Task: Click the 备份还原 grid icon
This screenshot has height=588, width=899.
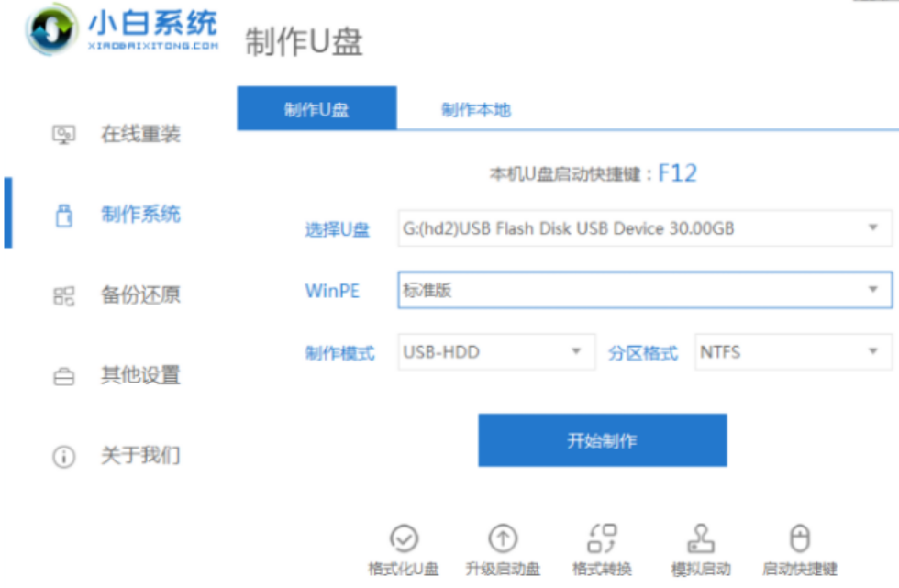Action: click(63, 295)
